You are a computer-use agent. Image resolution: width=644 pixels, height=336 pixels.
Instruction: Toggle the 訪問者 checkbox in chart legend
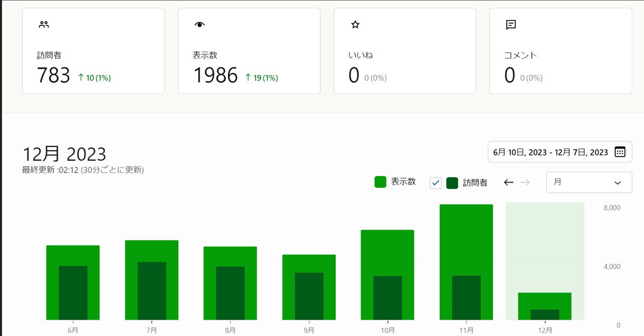[x=435, y=183]
